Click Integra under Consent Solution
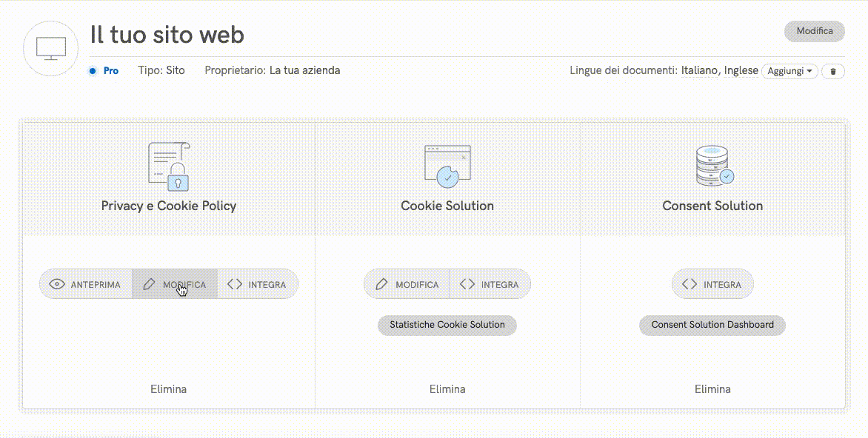Screen dimensions: 868x438 [x=712, y=284]
